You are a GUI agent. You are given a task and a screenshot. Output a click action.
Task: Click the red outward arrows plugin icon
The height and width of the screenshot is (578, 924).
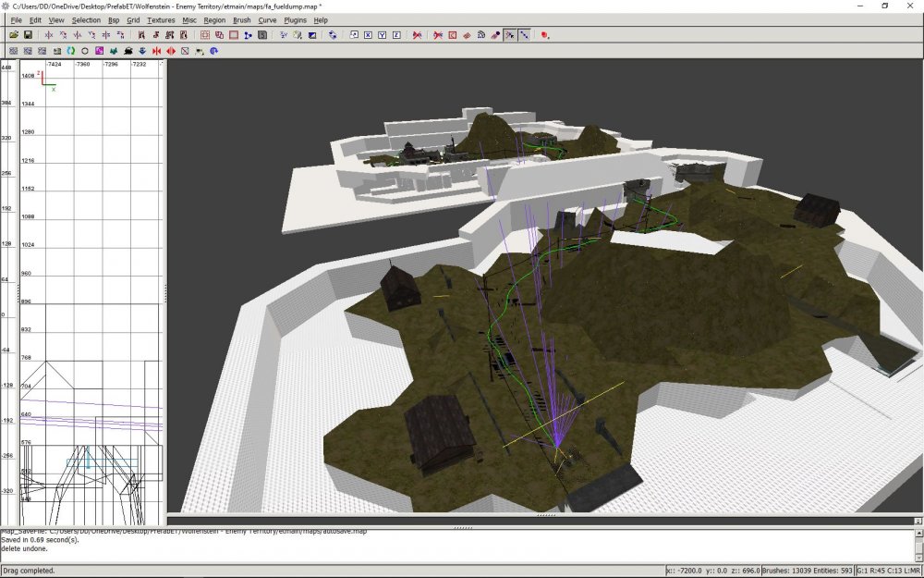[171, 51]
